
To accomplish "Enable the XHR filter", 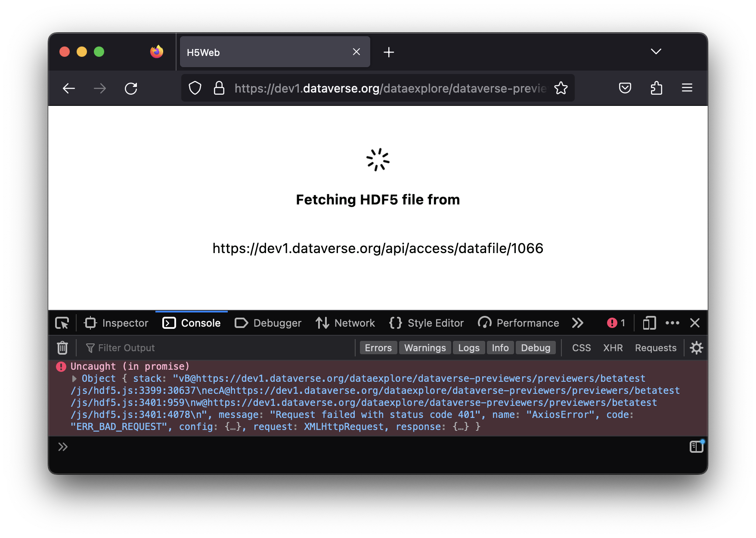I will [613, 348].
